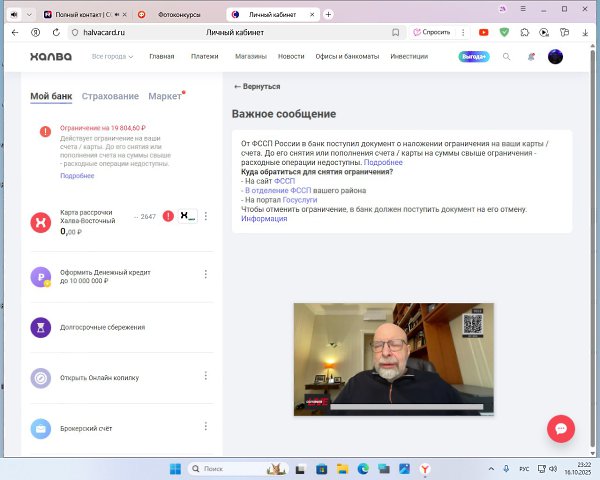Viewport: 600px width, 480px height.
Task: Open three-dot menu for Halva card
Action: pyautogui.click(x=205, y=216)
